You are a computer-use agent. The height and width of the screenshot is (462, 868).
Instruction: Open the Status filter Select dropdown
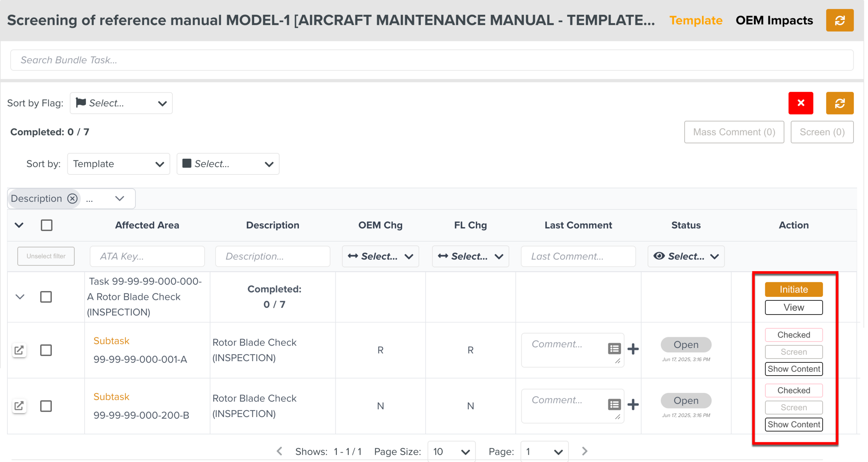[x=685, y=256]
